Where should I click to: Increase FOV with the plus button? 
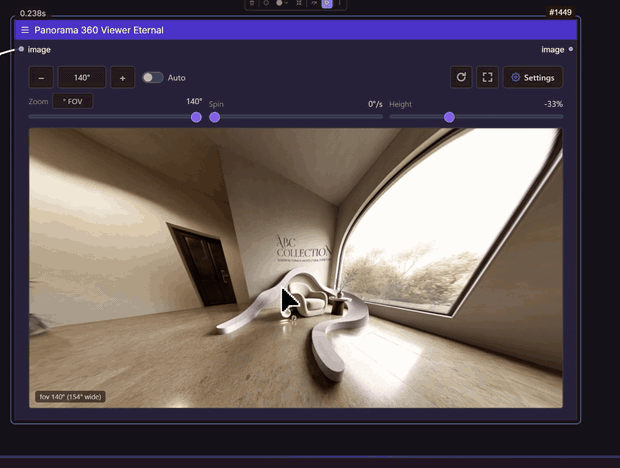pyautogui.click(x=123, y=77)
